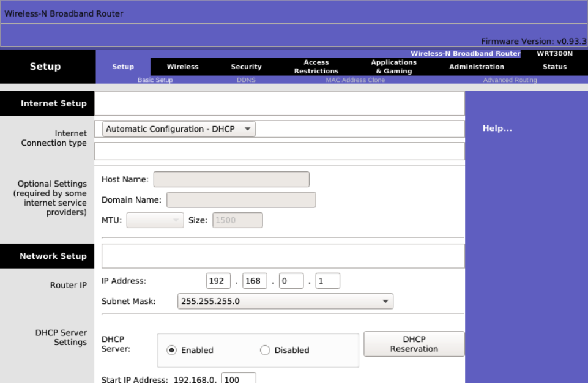Edit Start IP Address field 100
The height and width of the screenshot is (383, 588).
coord(239,377)
